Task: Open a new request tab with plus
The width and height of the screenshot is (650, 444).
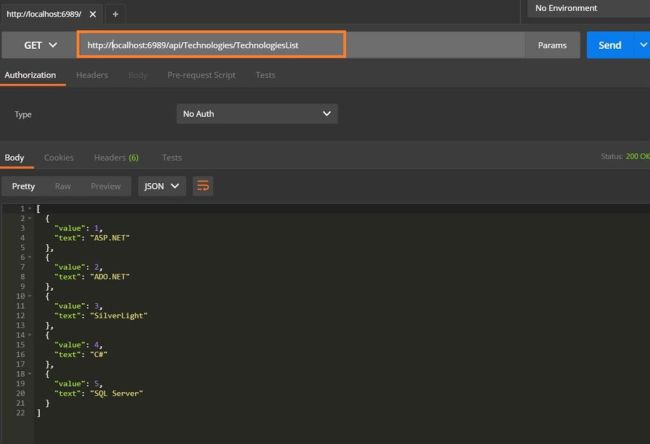Action: 115,15
